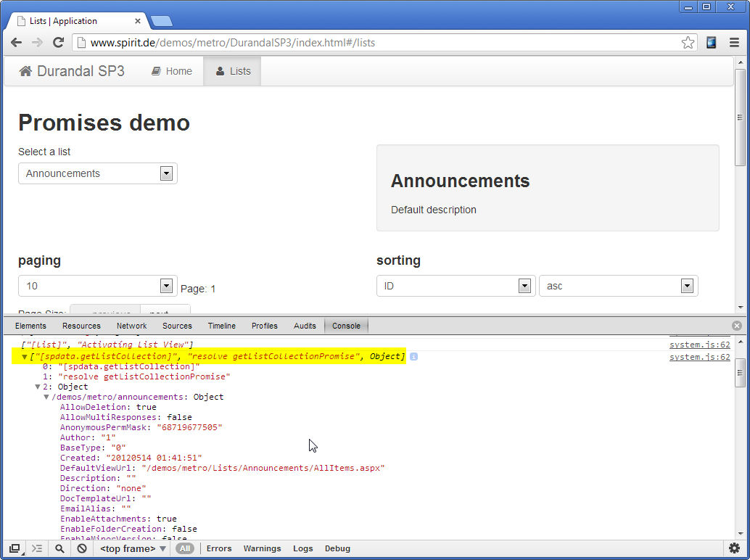Viewport: 750px width, 560px height.
Task: Open the top frame selector dropdown
Action: click(133, 548)
